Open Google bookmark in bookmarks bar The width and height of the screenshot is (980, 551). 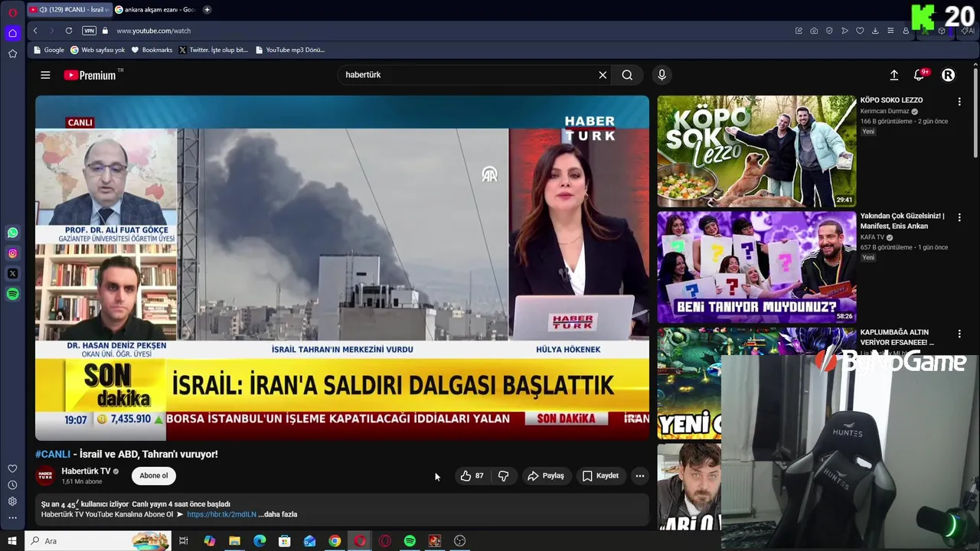click(48, 50)
